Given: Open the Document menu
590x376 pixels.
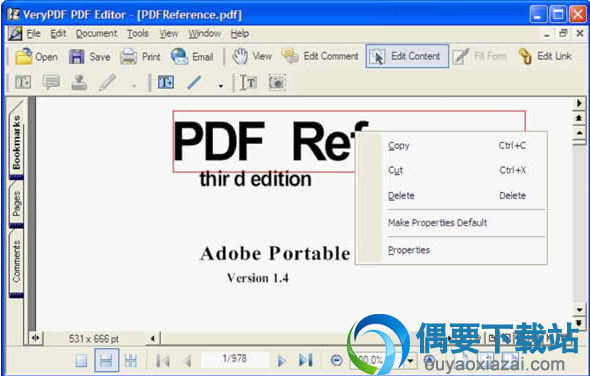Looking at the screenshot, I should (97, 34).
